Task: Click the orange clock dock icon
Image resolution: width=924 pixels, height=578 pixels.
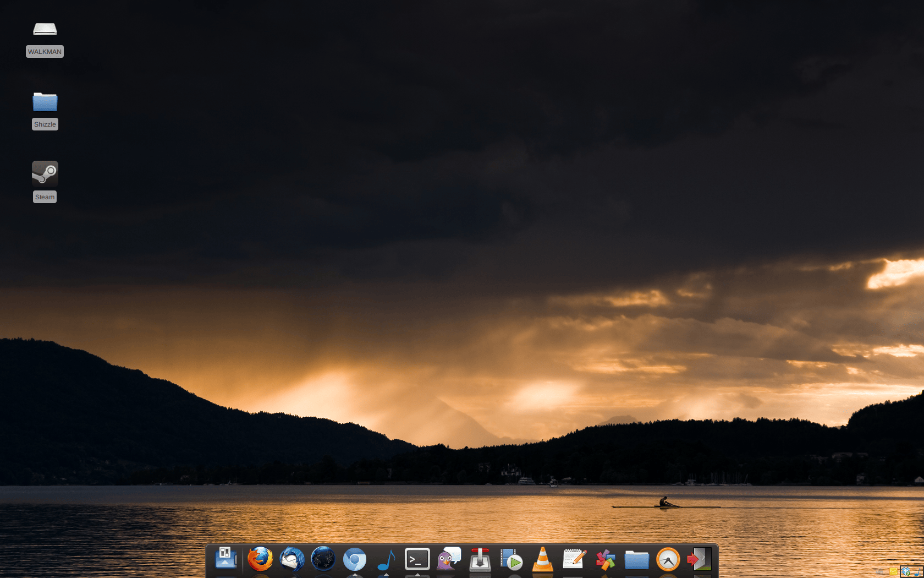Action: [668, 560]
